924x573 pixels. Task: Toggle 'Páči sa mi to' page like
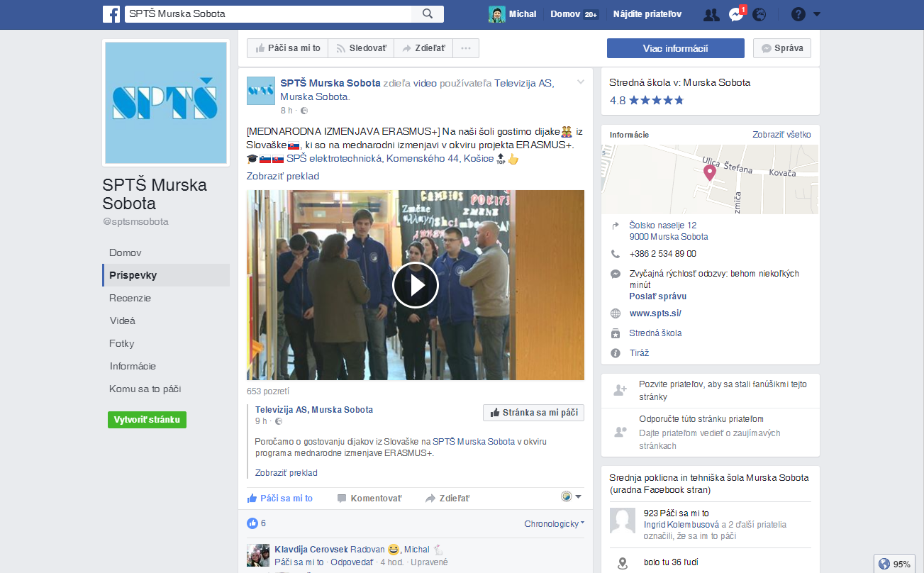tap(287, 48)
